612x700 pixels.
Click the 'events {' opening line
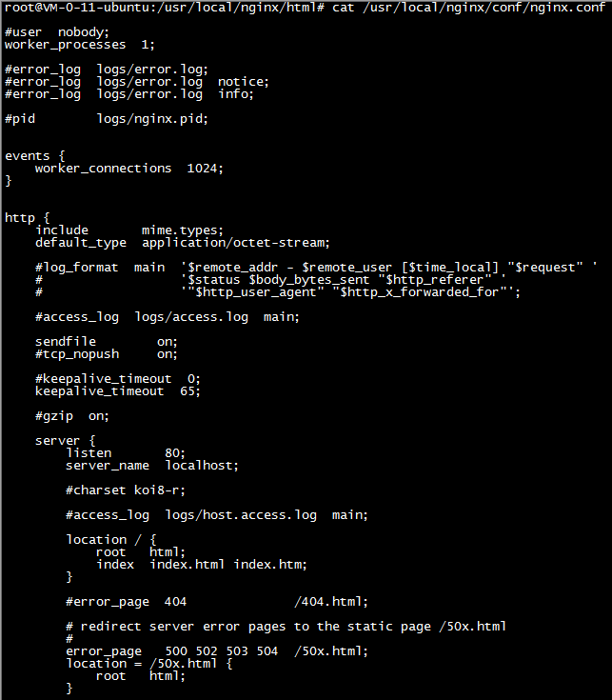[35, 156]
